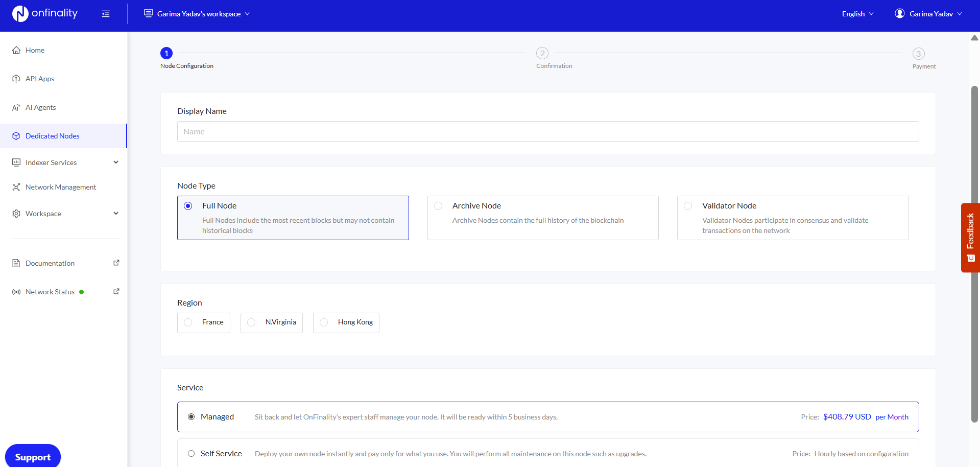Viewport: 980px width, 467px height.
Task: Collapse the sidebar with the hamburger icon
Action: [x=106, y=14]
